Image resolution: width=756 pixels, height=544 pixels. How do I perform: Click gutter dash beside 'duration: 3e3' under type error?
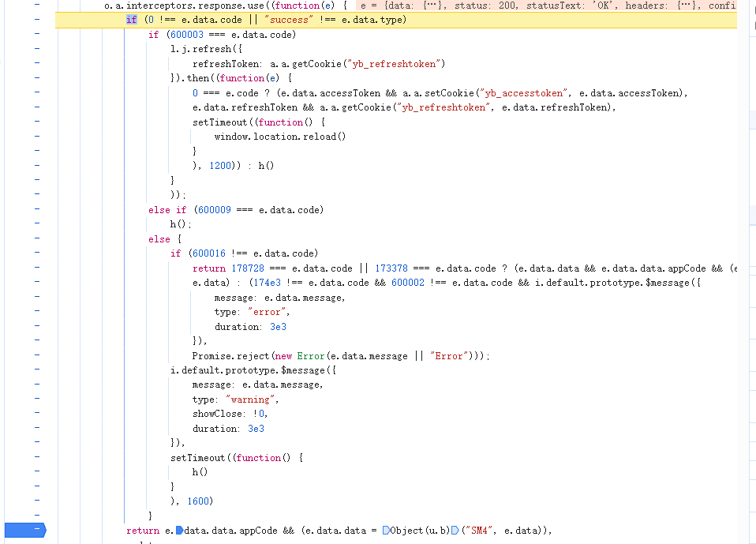[37, 325]
